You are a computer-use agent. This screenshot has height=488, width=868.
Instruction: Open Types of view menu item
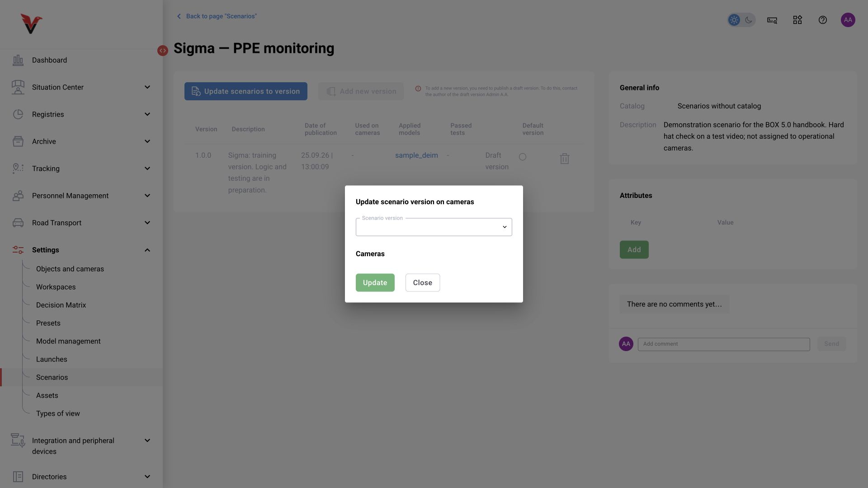(x=58, y=413)
